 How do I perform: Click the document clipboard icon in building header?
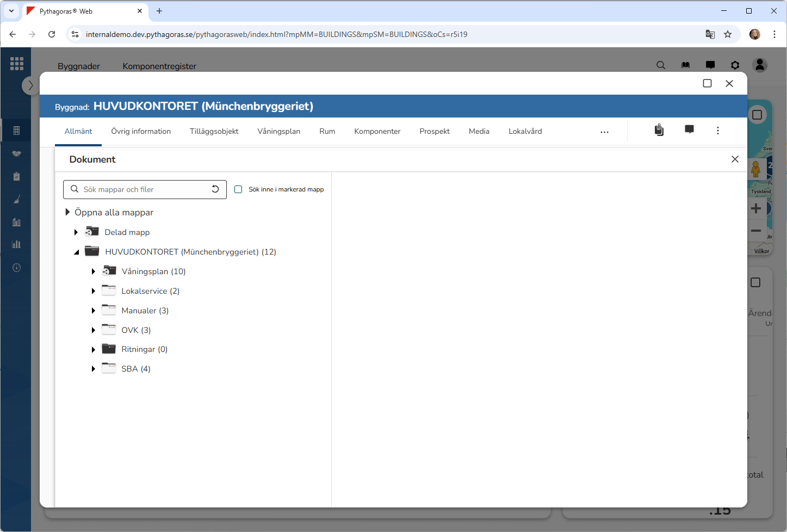tap(659, 130)
